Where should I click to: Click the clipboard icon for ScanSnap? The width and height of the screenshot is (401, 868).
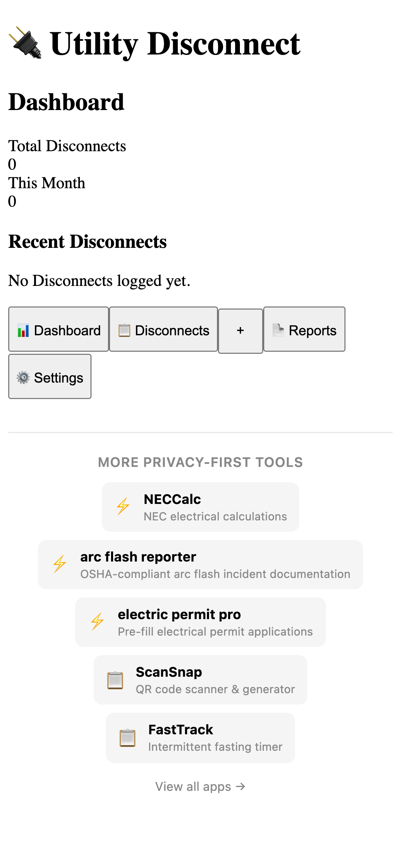[x=115, y=680]
